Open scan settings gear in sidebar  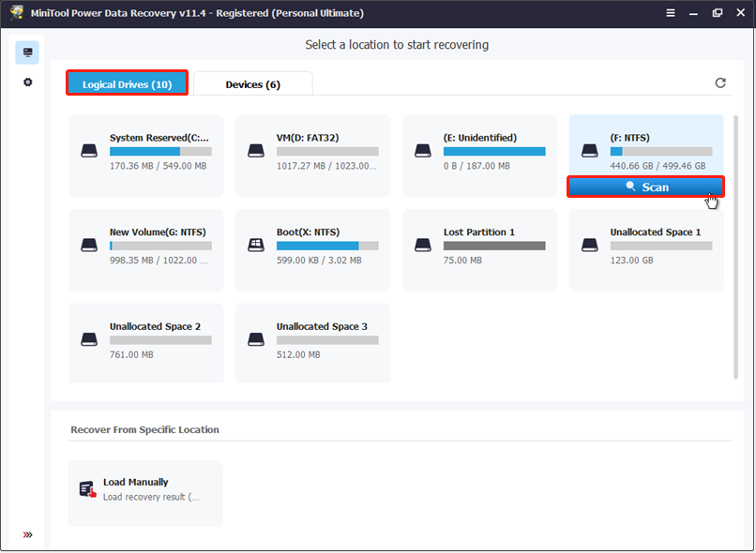point(27,82)
